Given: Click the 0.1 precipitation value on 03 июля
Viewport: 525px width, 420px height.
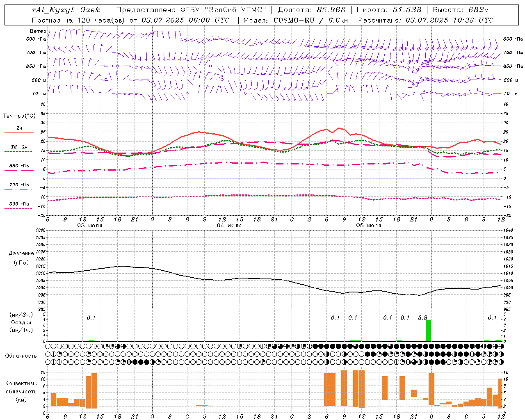Looking at the screenshot, I should coord(91,317).
